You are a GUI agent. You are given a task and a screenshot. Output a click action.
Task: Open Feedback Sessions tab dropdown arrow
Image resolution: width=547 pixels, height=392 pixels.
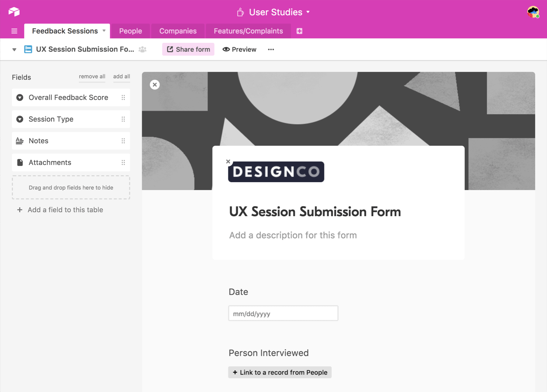tap(104, 31)
